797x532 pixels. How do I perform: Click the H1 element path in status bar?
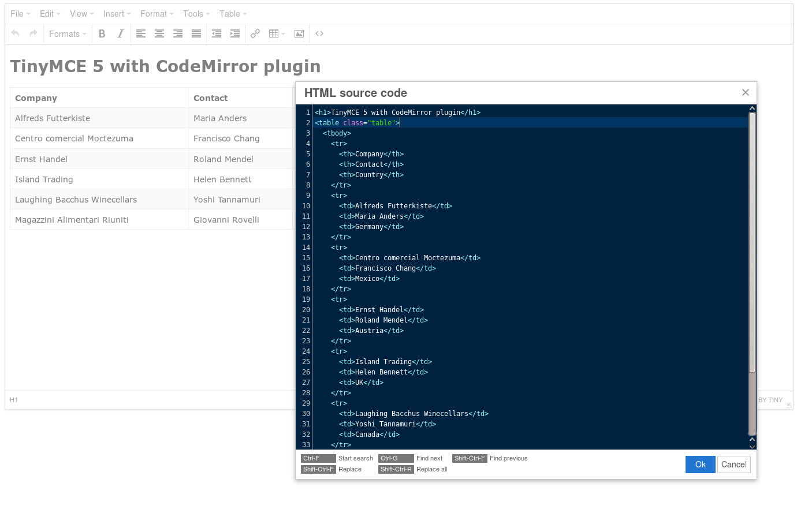coord(14,400)
